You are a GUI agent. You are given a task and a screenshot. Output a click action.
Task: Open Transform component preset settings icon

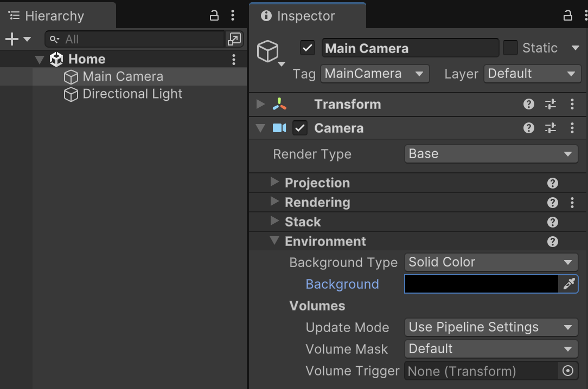pyautogui.click(x=551, y=105)
